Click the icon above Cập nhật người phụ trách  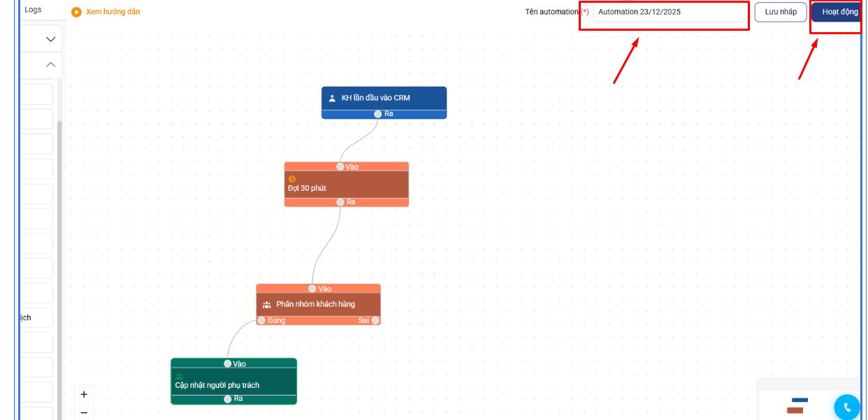coord(179,376)
